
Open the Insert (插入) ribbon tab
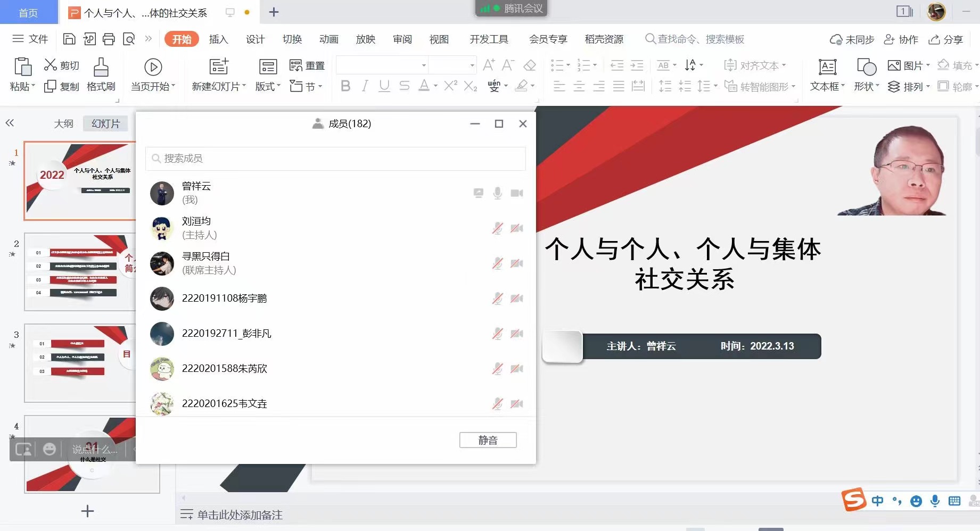[218, 39]
